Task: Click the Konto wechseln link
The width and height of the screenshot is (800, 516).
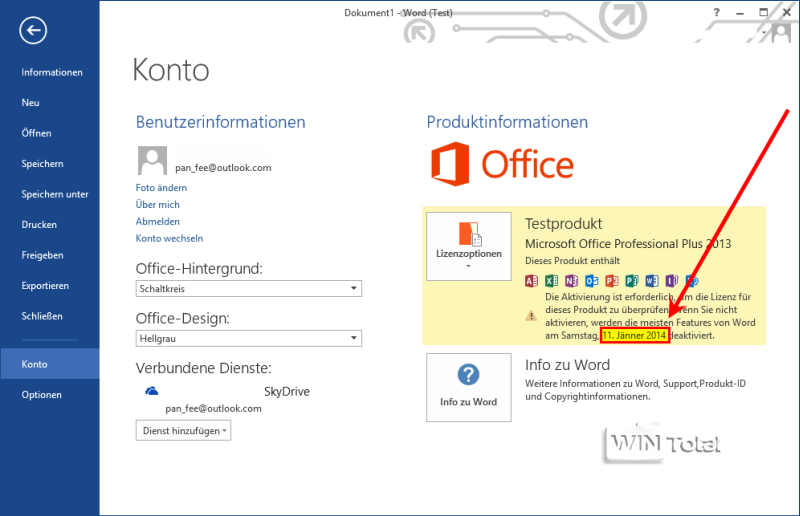Action: 169,238
